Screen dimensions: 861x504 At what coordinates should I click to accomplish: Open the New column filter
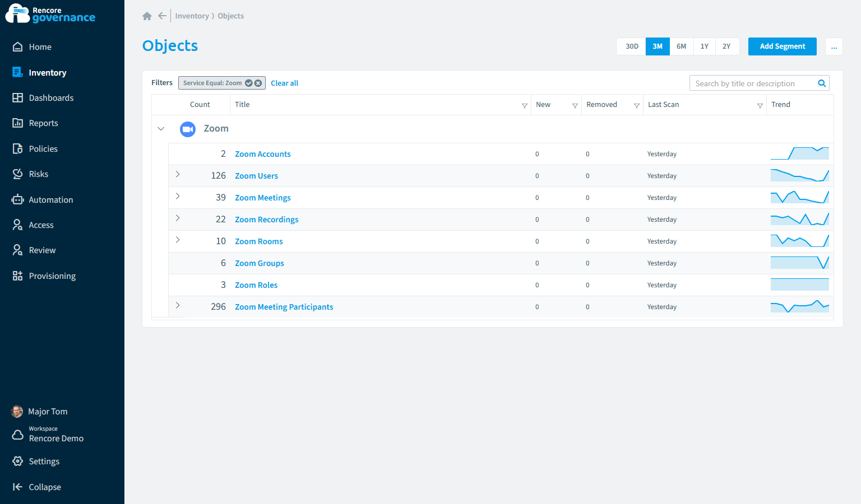coord(575,105)
